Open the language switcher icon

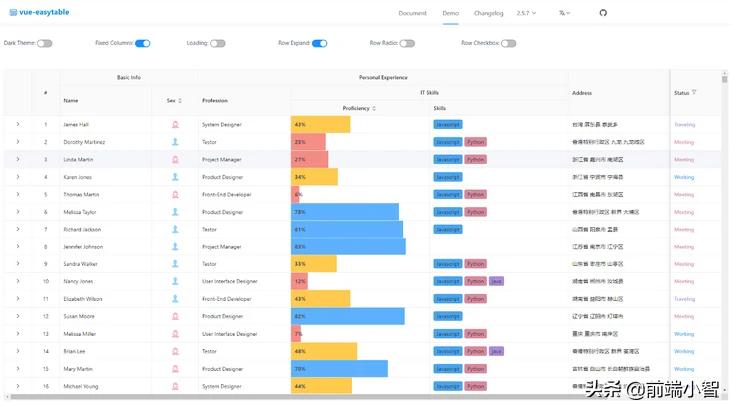tap(564, 13)
